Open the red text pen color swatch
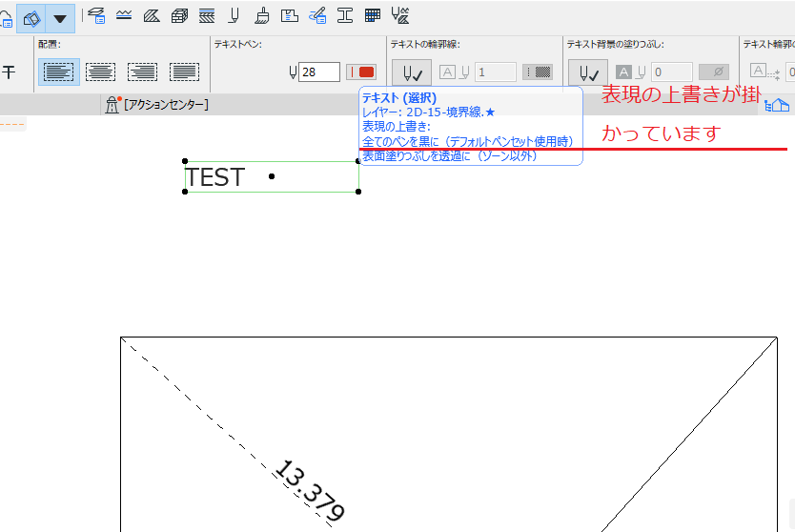The width and height of the screenshot is (795, 532). (361, 72)
